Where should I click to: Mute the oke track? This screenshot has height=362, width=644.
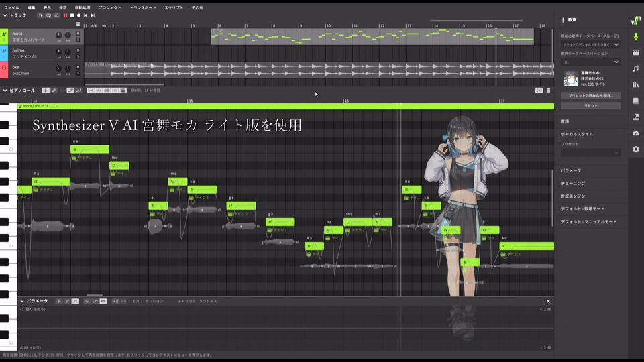(78, 67)
